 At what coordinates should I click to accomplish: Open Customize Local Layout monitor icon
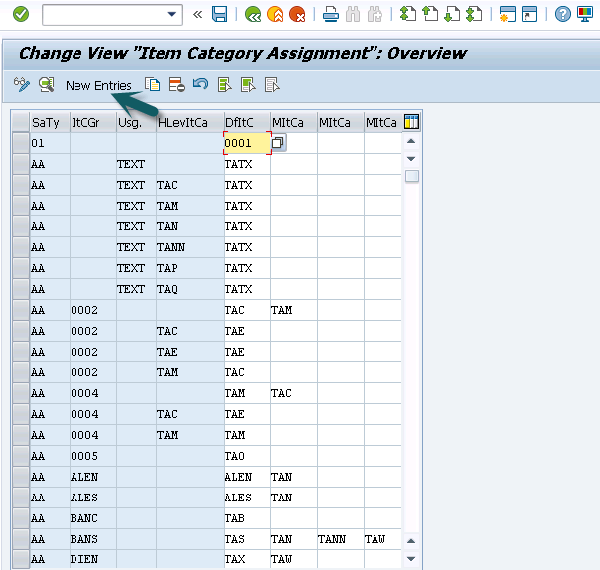coord(585,15)
